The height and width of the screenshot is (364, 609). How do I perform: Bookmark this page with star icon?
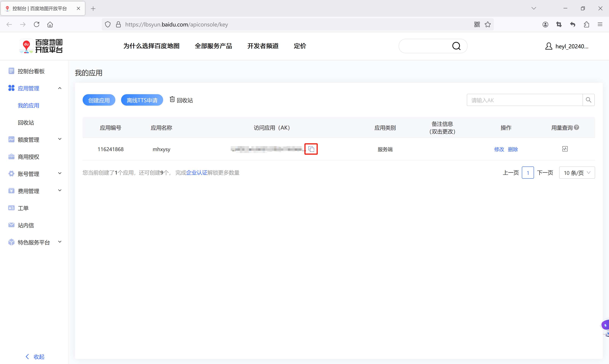pyautogui.click(x=488, y=24)
